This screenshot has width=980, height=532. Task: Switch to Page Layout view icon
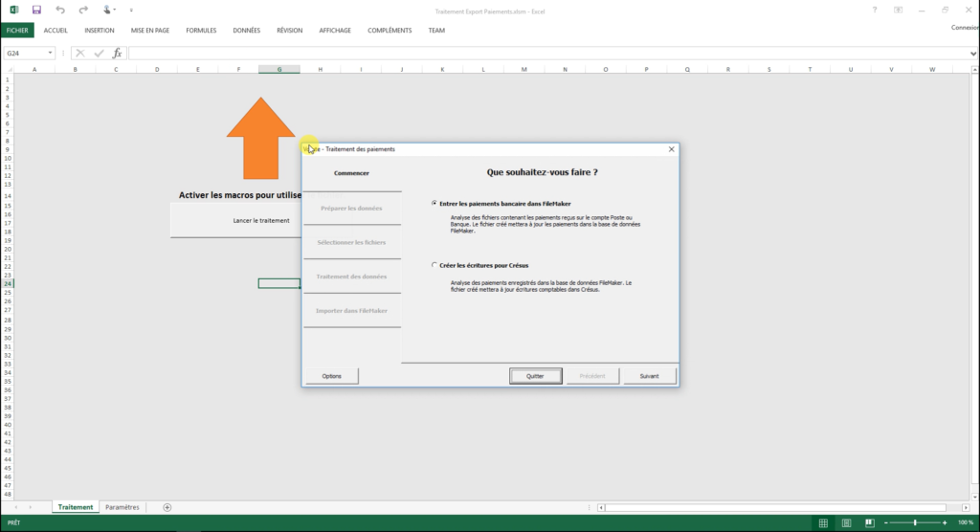pos(846,522)
